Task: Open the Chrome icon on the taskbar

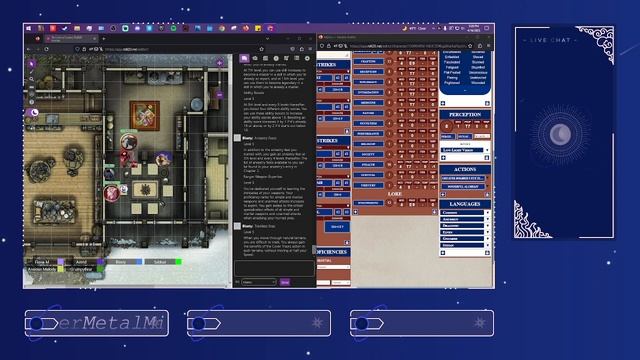Action: (222, 28)
